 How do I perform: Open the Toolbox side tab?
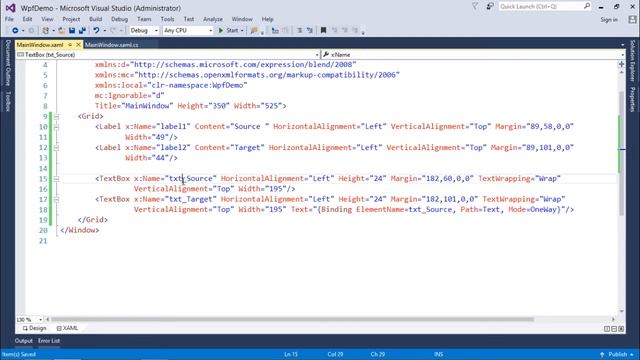(x=7, y=101)
